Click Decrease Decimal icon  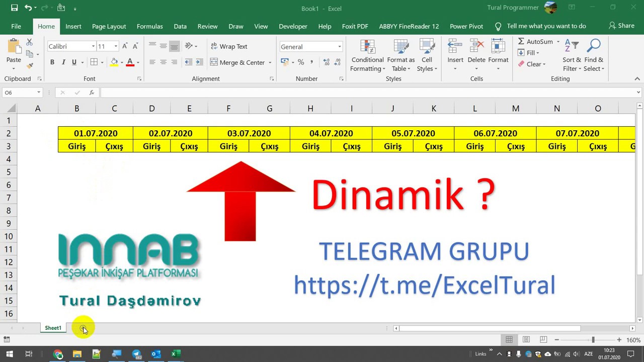338,62
